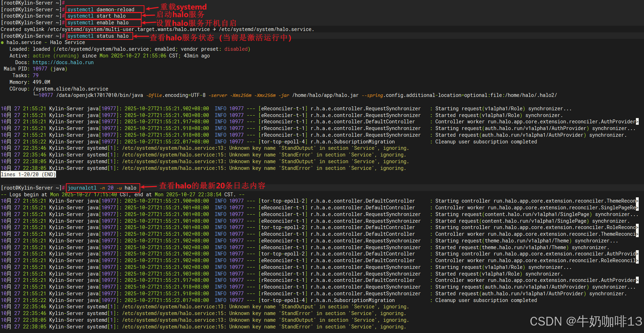This screenshot has width=644, height=333.
Task: Click the 'Created symlink' output line
Action: [157, 29]
